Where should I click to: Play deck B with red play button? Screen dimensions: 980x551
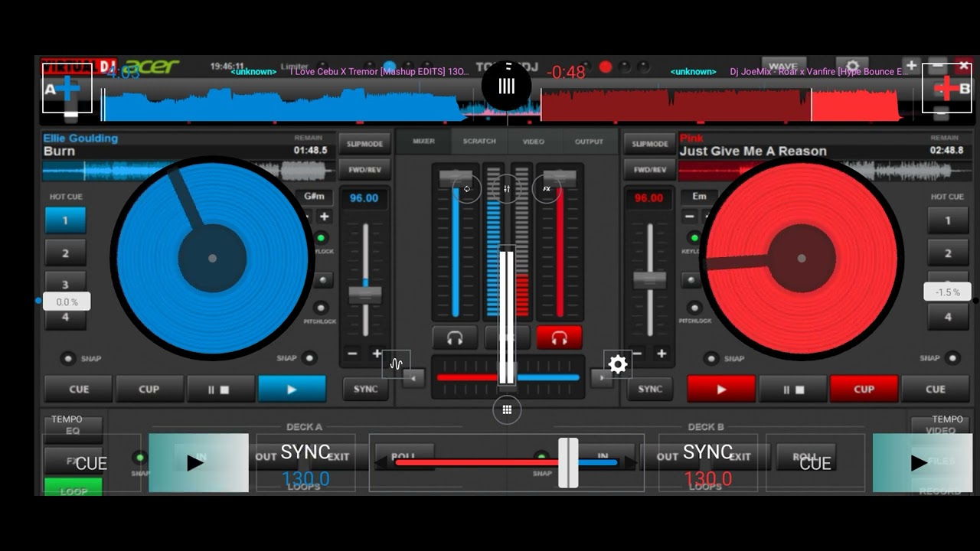[x=721, y=389]
